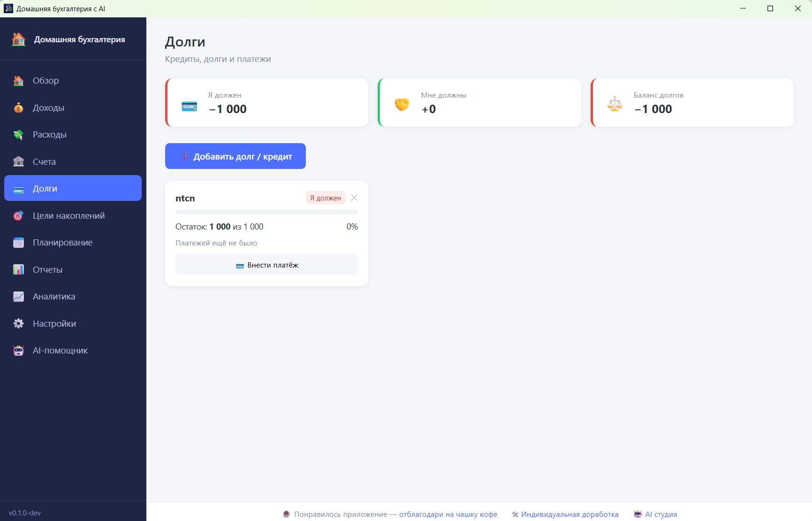
Task: Click the credit card icon in Я должен card
Action: (x=189, y=106)
